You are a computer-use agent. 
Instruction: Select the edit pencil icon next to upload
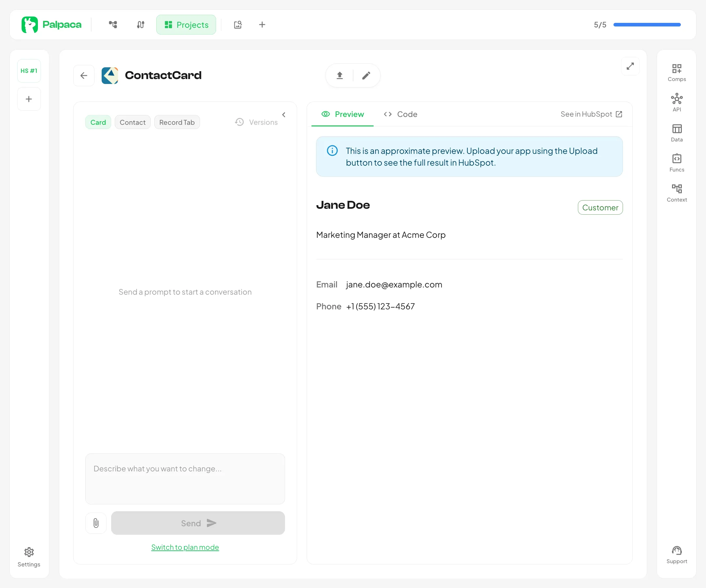366,75
